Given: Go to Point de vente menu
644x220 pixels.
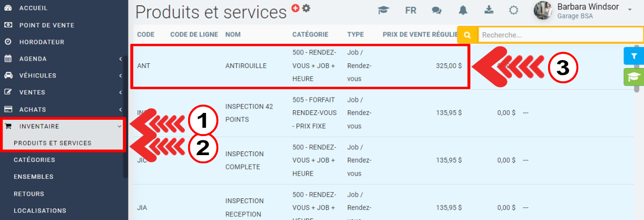Looking at the screenshot, I should pos(46,25).
